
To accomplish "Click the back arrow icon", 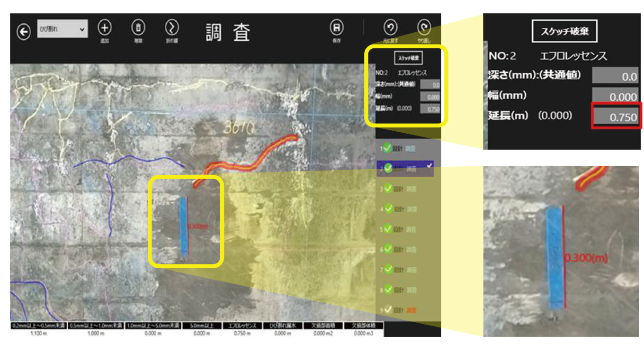I will 23,32.
